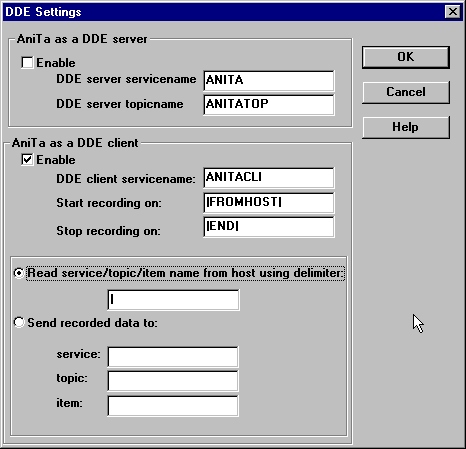Edit the Stop recording on field
Screen dimensions: 466x449
point(269,227)
